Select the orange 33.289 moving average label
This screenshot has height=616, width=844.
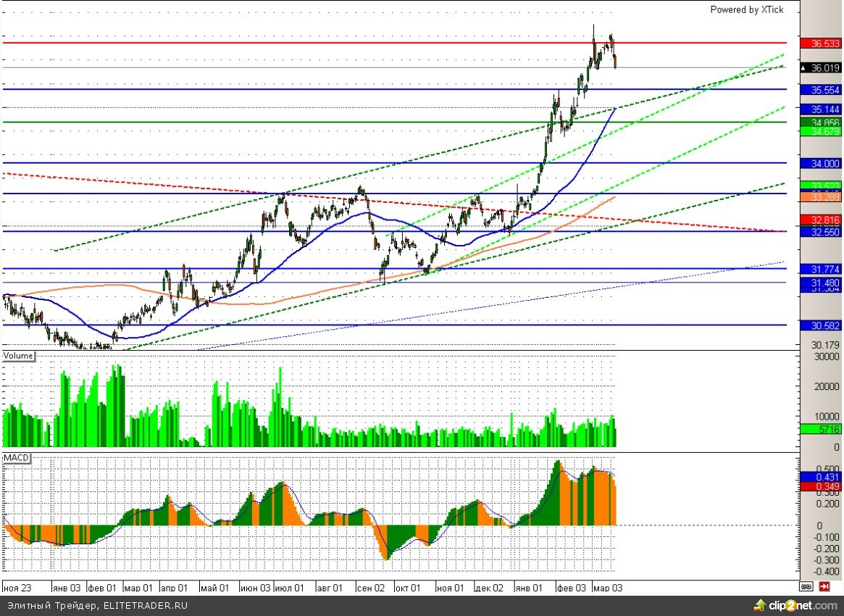tap(820, 197)
